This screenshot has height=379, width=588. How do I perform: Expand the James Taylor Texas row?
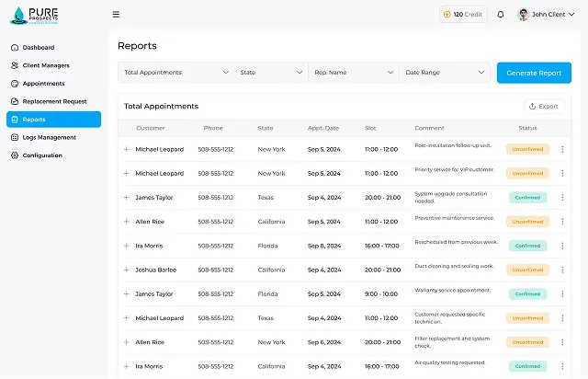click(127, 197)
